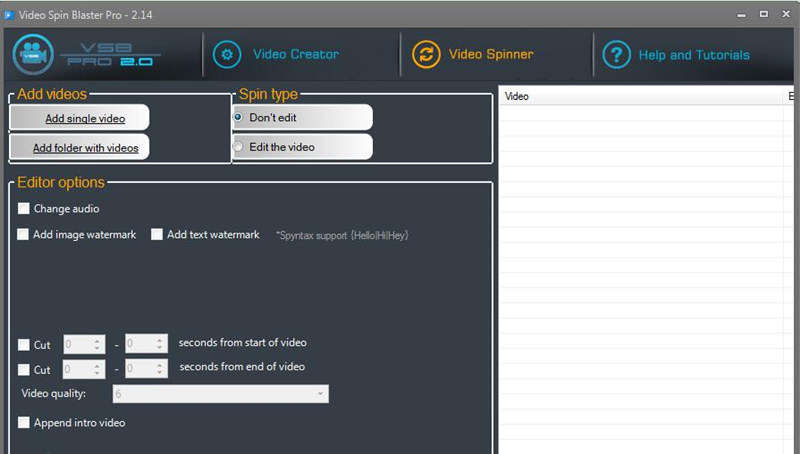Enable Cut seconds from end checkbox
This screenshot has height=454, width=800.
tap(23, 369)
